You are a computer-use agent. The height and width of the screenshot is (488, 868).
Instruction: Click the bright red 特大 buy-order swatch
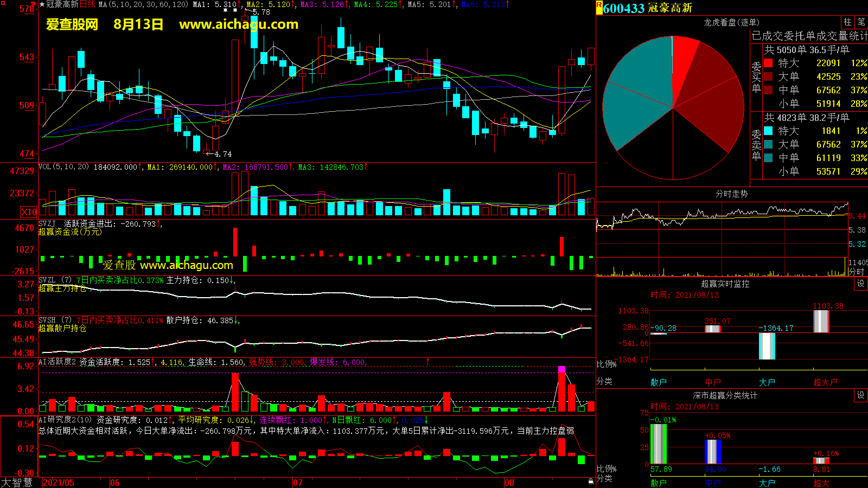tap(768, 63)
